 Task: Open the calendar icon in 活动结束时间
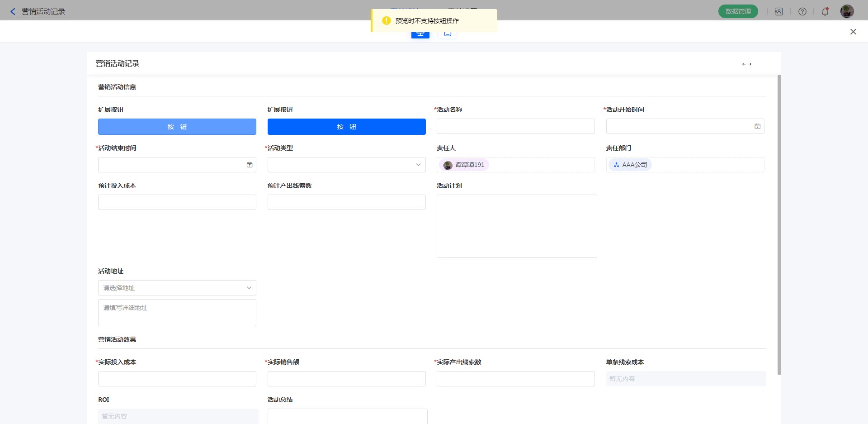click(249, 165)
